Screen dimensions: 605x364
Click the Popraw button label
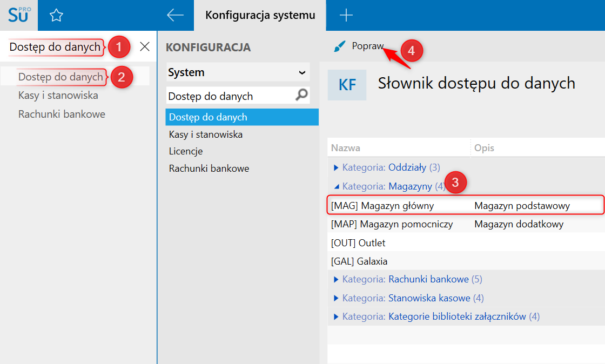(368, 46)
